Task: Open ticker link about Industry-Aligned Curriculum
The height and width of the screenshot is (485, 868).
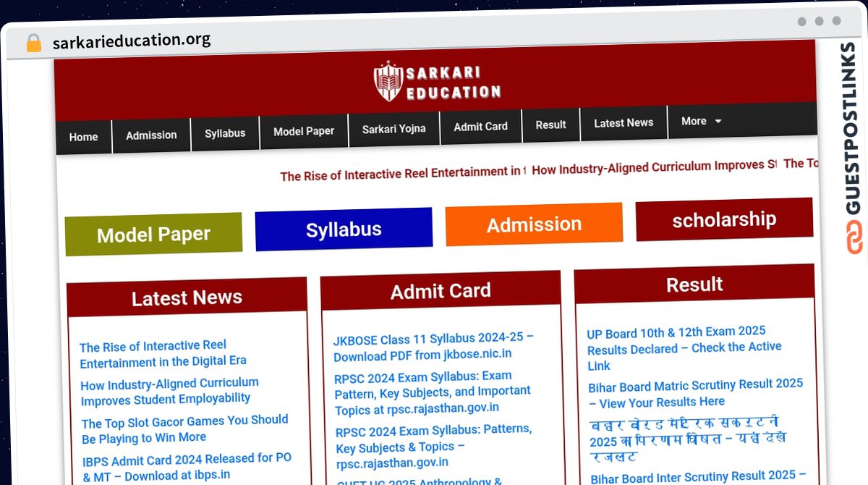Action: click(x=654, y=167)
